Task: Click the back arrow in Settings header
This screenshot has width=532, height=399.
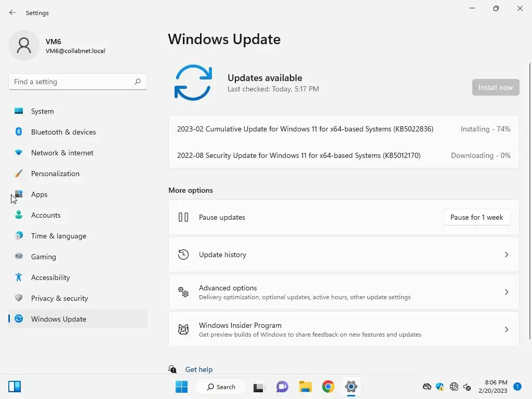Action: pyautogui.click(x=12, y=12)
